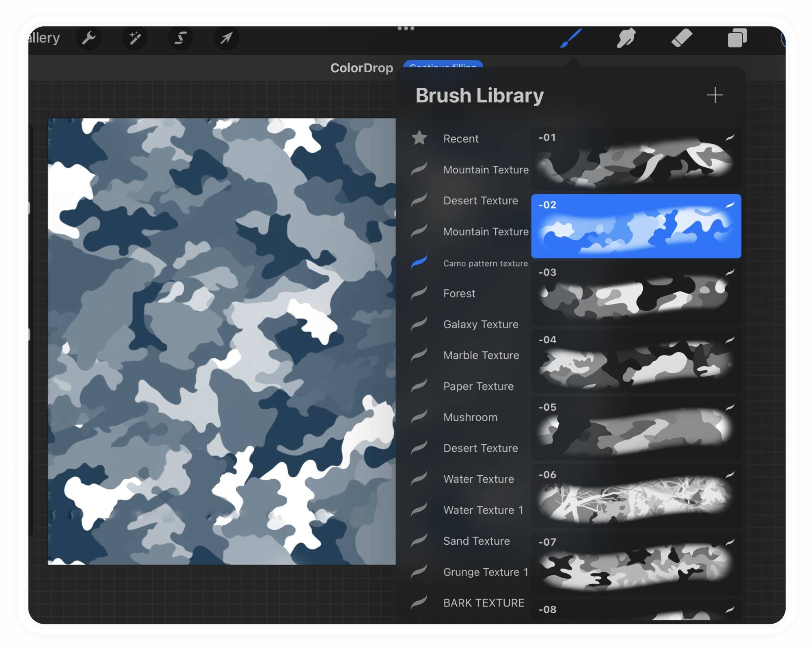Image resolution: width=812 pixels, height=650 pixels.
Task: Open the Galaxy Texture brush collection
Action: point(481,325)
